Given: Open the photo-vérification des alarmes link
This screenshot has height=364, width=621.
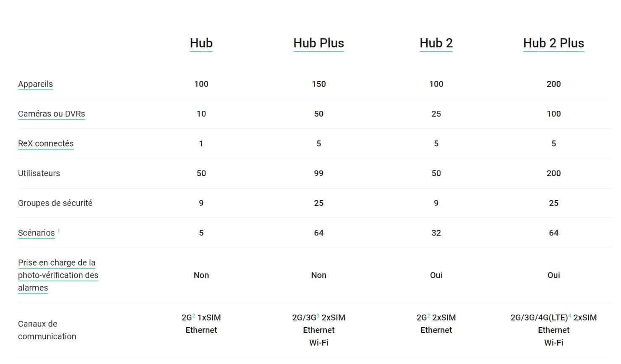Looking at the screenshot, I should 58,275.
